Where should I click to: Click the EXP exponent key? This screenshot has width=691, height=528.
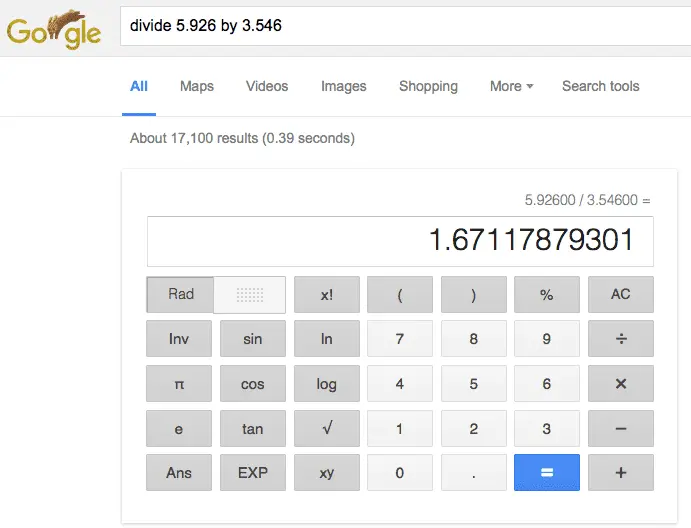(253, 472)
